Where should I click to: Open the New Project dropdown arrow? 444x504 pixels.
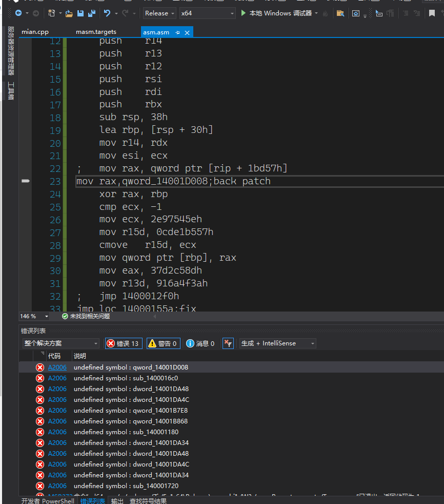[x=60, y=13]
